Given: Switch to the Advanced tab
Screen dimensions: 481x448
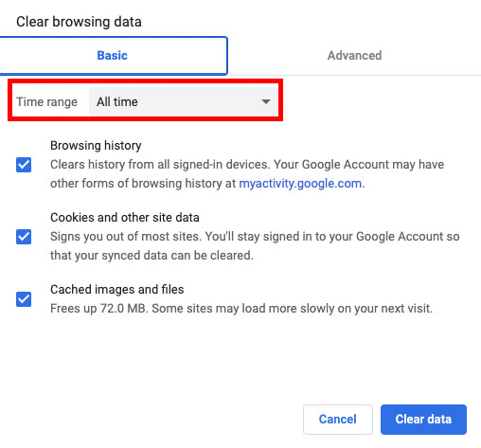Looking at the screenshot, I should pyautogui.click(x=354, y=56).
